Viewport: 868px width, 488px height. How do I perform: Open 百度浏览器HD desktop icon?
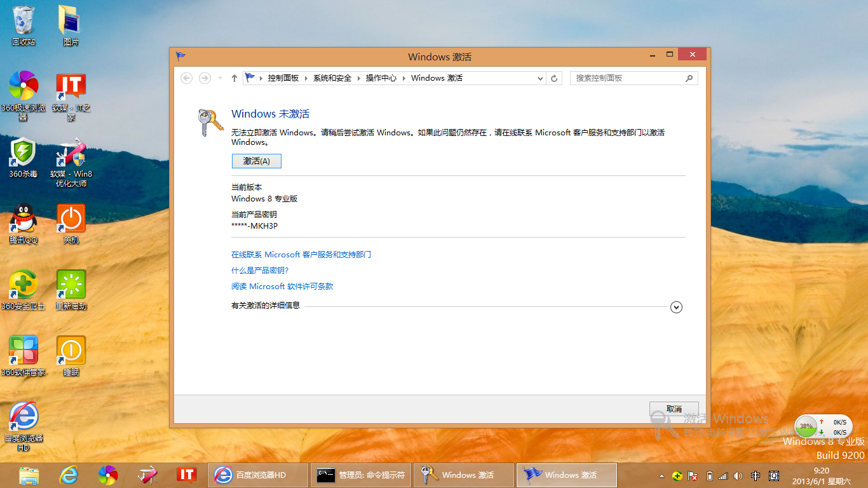(x=24, y=426)
